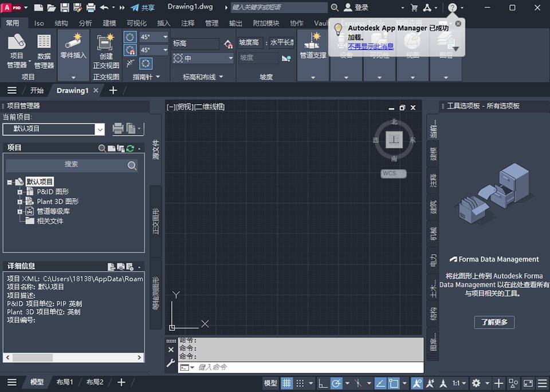Click the search magnifier in the title bar
550x392 pixels.
[x=335, y=7]
